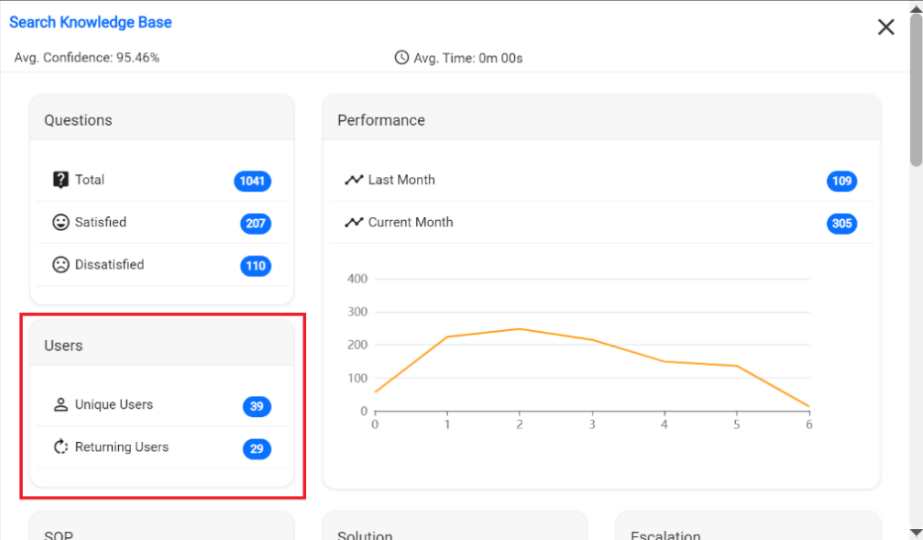Click the chart point at x-axis 1

(447, 337)
